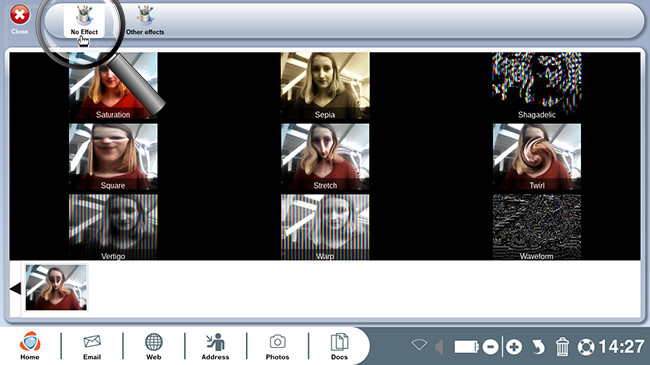Choose the Vertigo effect
Viewport: 650px width, 365px height.
tap(113, 227)
